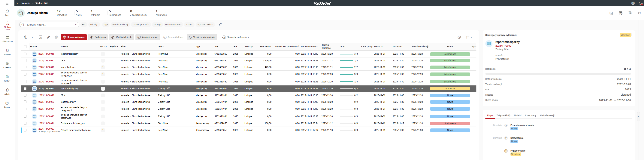Viewport: 644px width, 160px height.
Task: Open table settings gear icon
Action: (x=459, y=37)
